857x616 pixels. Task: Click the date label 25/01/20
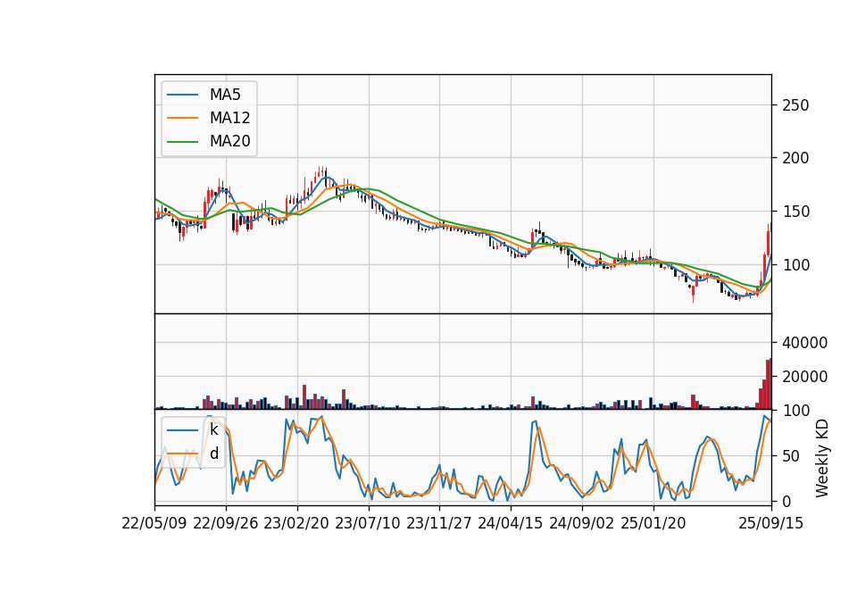tap(653, 524)
